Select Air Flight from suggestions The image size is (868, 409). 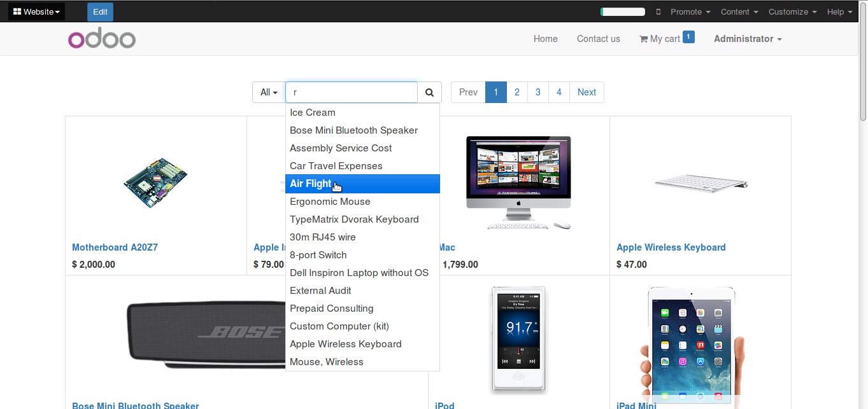click(x=362, y=184)
